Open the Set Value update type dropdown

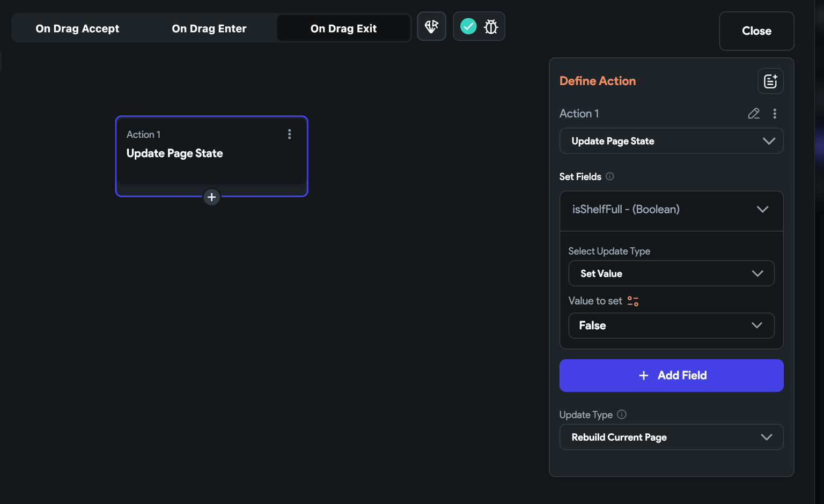[x=671, y=273]
